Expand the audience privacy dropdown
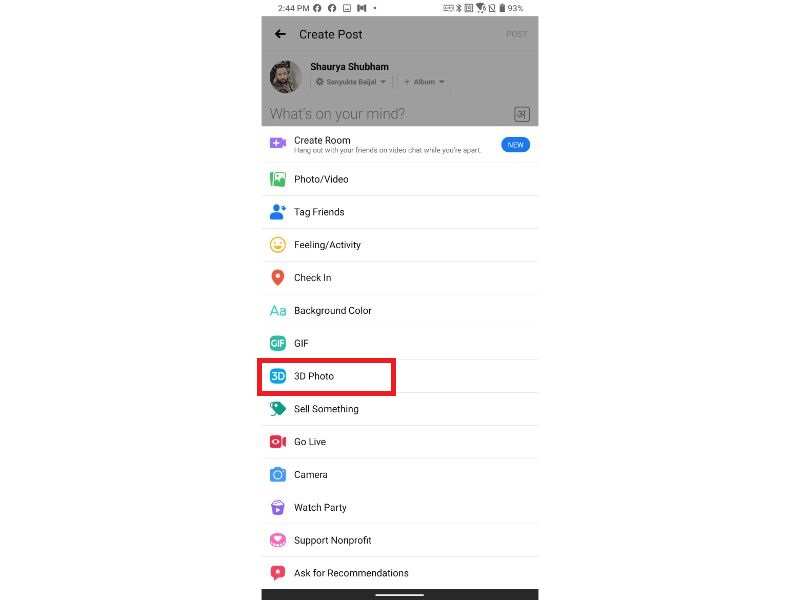The image size is (800, 600). pyautogui.click(x=351, y=82)
